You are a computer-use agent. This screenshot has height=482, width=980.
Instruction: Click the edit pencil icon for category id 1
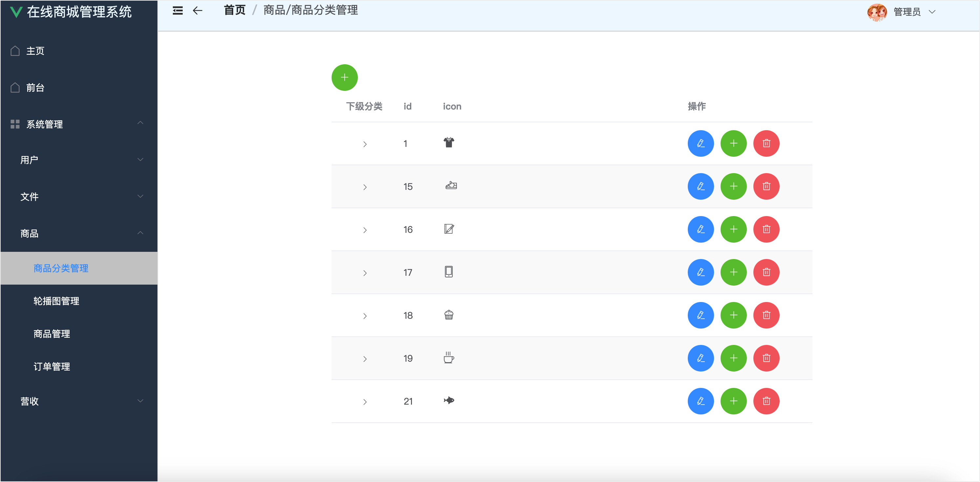[700, 143]
